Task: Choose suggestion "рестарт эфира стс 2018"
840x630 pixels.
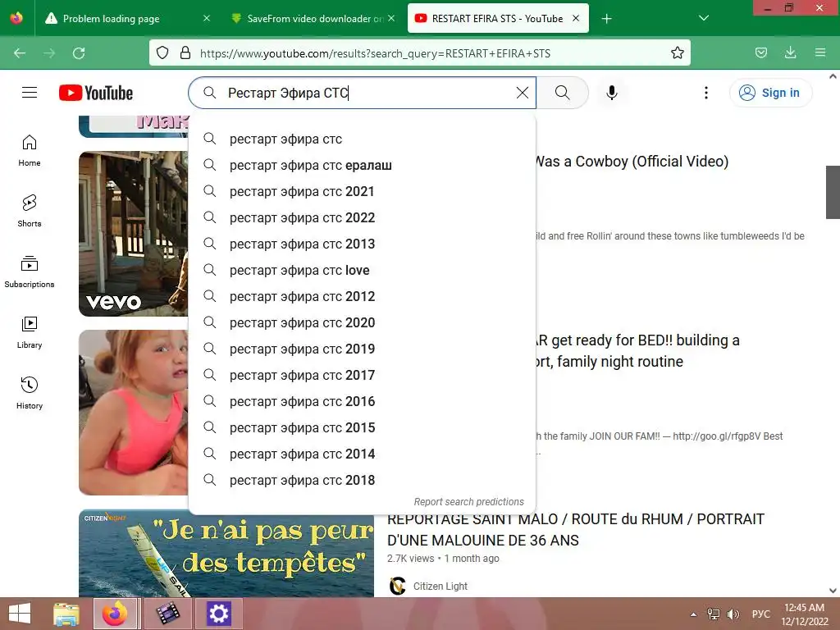Action: (x=362, y=480)
